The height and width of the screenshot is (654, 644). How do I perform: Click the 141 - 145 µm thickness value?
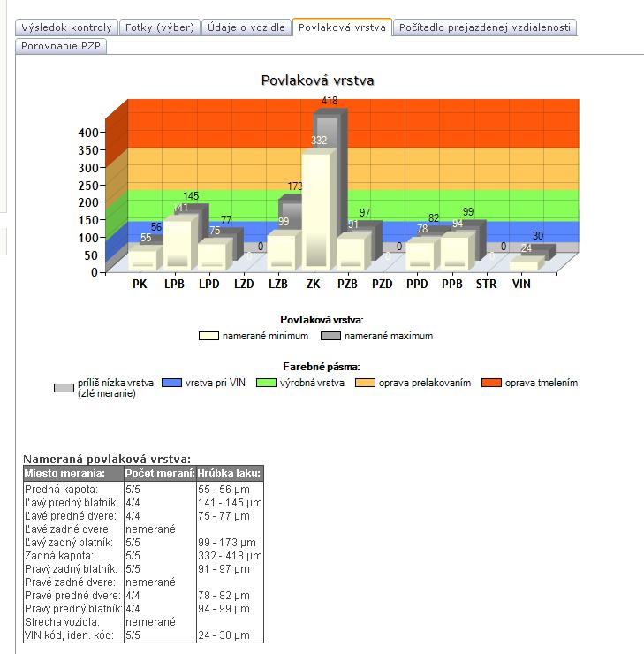coord(230,503)
